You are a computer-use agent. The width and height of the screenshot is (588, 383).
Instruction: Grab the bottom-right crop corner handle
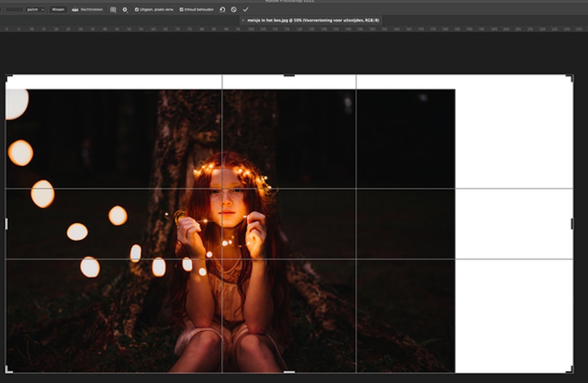tap(570, 370)
